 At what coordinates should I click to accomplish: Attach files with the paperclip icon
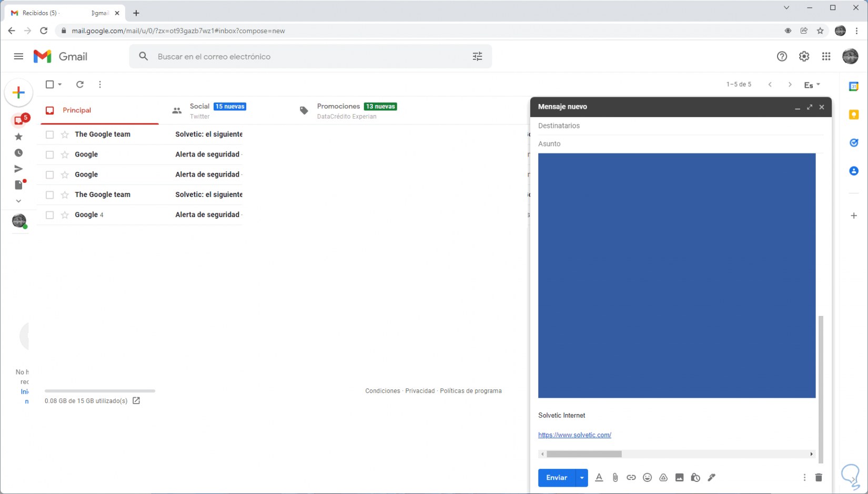point(615,477)
